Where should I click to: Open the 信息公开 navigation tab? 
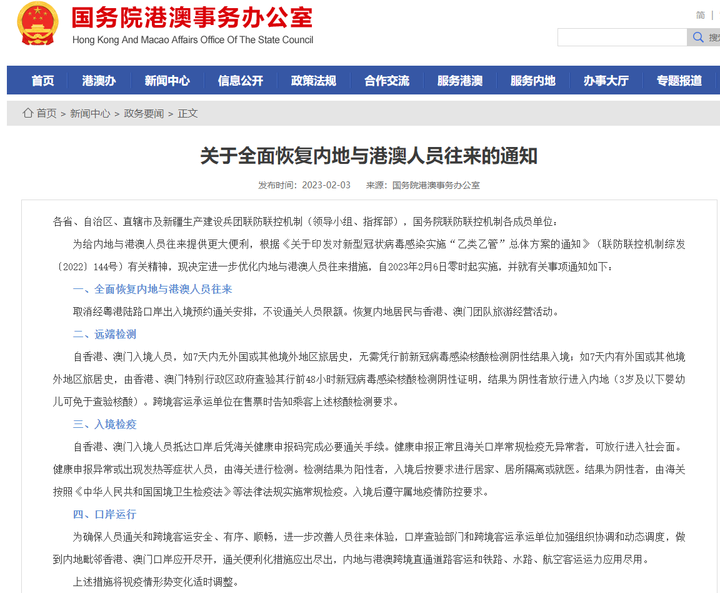coord(240,81)
